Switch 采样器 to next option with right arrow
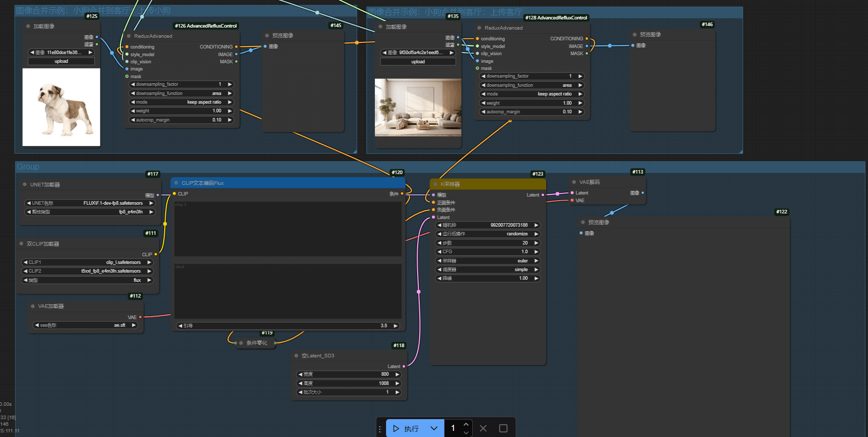Viewport: 868px width, 437px height. click(536, 261)
